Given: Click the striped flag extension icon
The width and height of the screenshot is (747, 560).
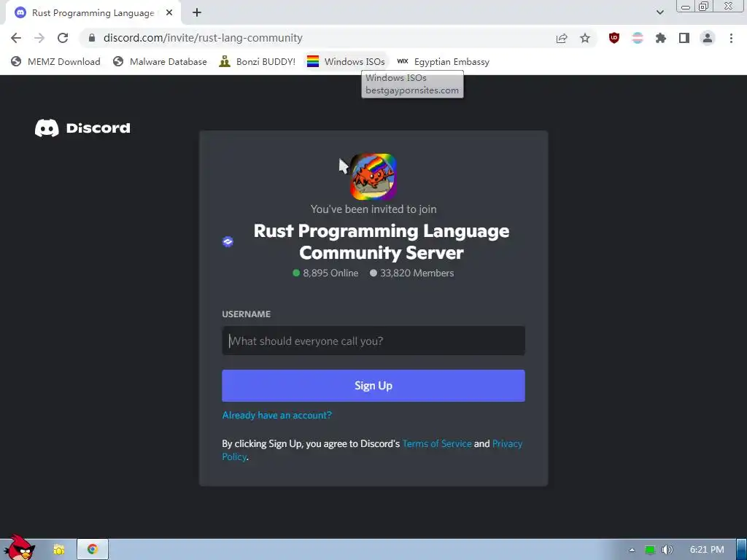Looking at the screenshot, I should pyautogui.click(x=638, y=38).
